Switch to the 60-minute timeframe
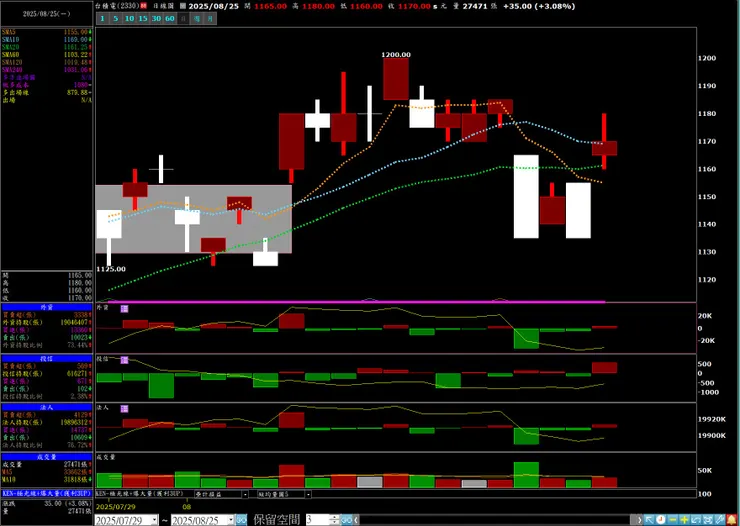740x526 pixels. coord(170,19)
